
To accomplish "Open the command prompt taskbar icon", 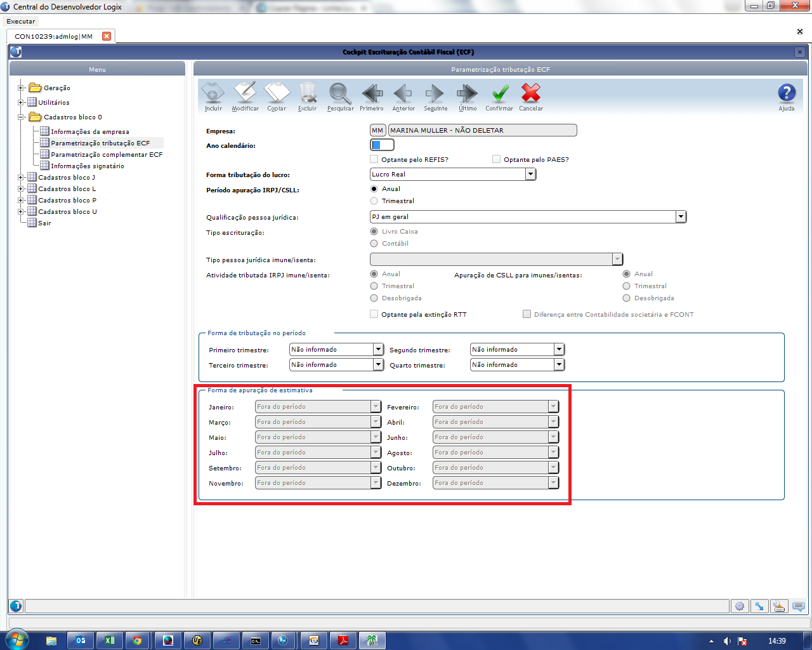I will (256, 640).
